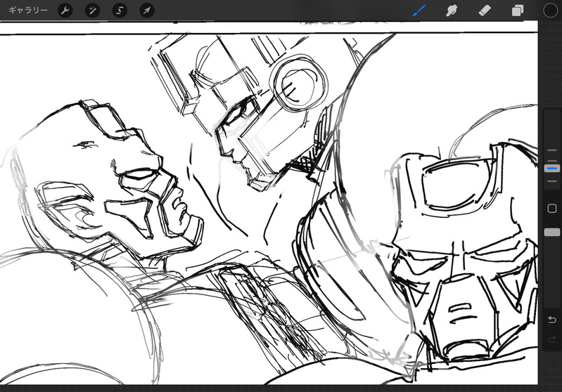Undo the last stroke

tap(552, 320)
